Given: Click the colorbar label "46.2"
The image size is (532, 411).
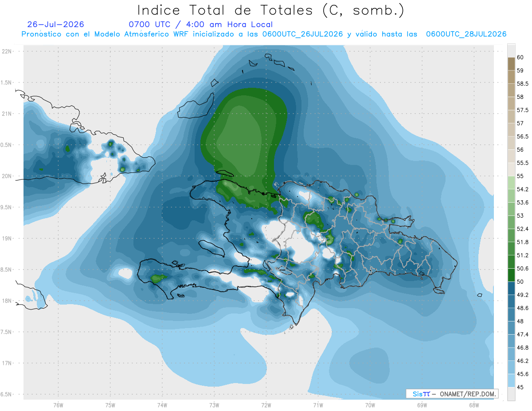Looking at the screenshot, I should tap(523, 360).
